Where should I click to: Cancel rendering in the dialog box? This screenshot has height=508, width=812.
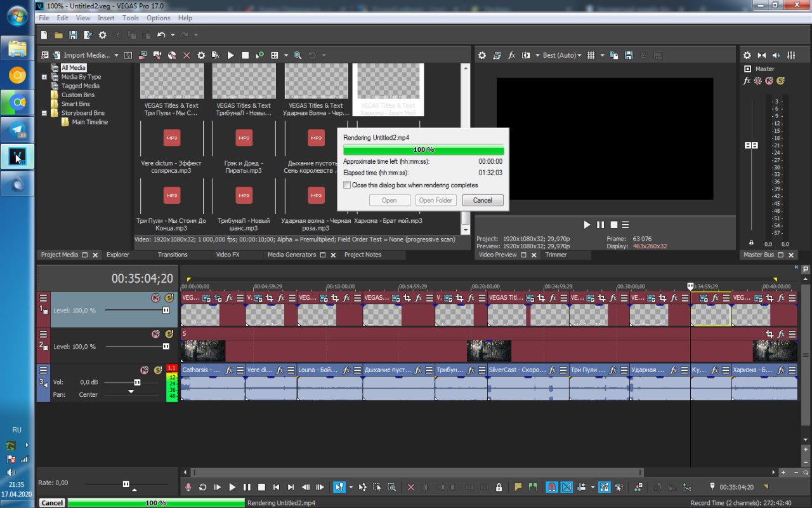tap(483, 200)
